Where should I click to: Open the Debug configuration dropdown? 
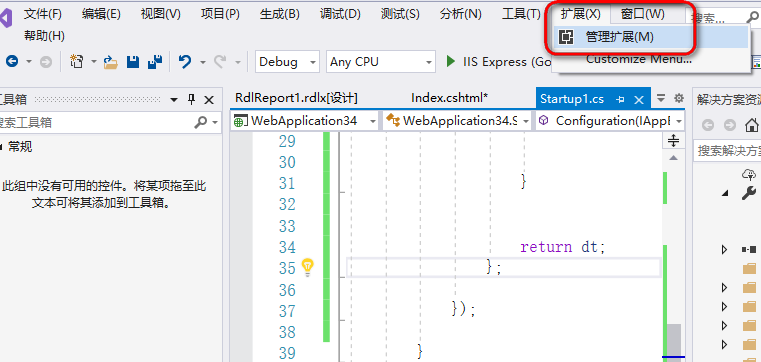(287, 62)
